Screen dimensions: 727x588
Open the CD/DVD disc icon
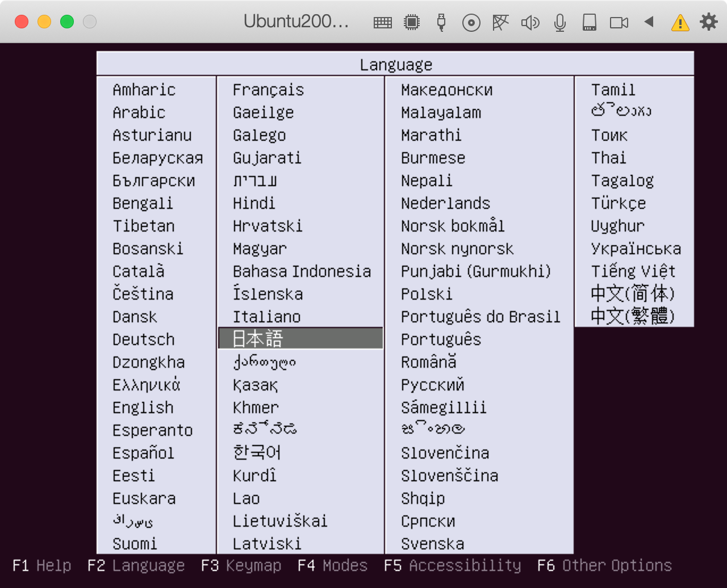click(471, 23)
